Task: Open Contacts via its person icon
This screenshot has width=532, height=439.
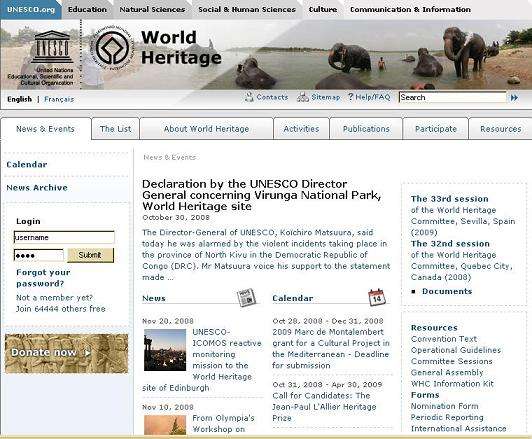Action: pos(249,97)
